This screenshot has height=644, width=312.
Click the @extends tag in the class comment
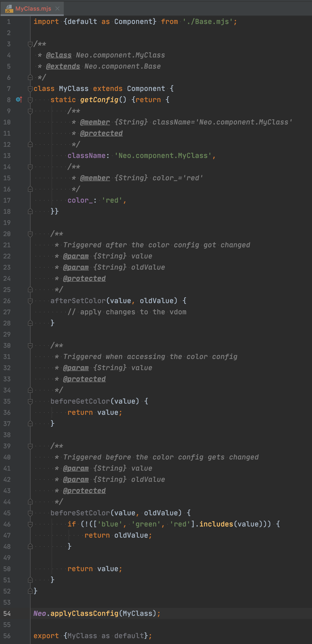pyautogui.click(x=63, y=66)
